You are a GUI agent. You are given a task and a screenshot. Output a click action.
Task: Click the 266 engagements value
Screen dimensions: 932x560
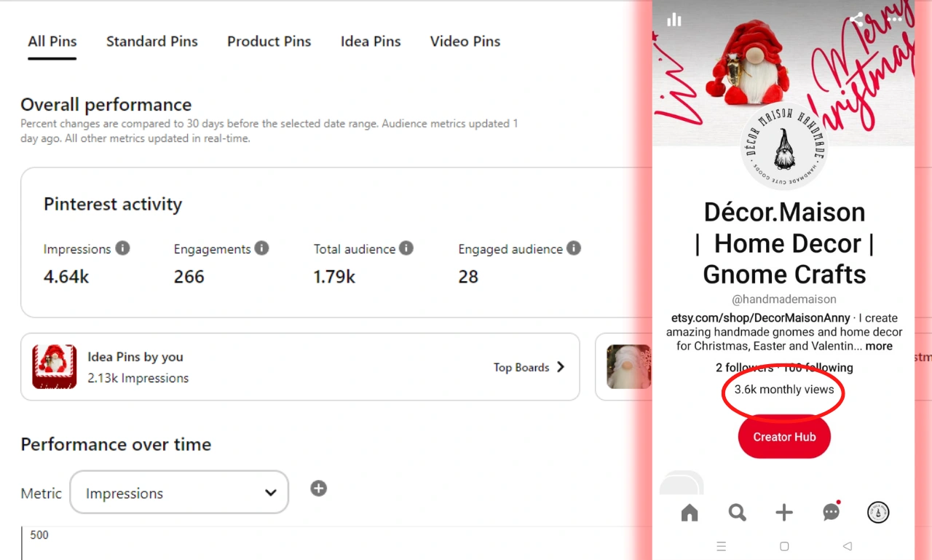pos(189,277)
